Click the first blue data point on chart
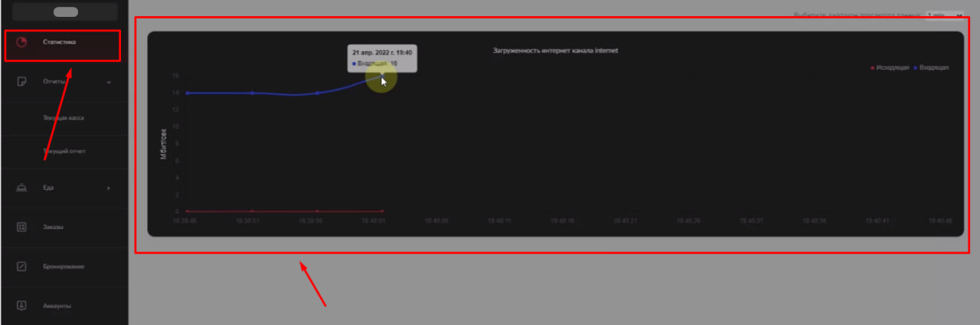Viewport: 980px width, 325px height. tap(188, 93)
